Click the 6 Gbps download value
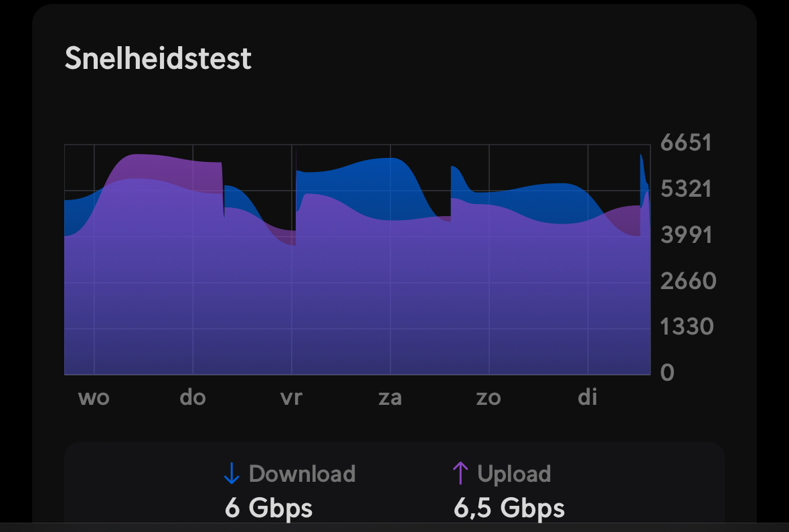 tap(269, 508)
